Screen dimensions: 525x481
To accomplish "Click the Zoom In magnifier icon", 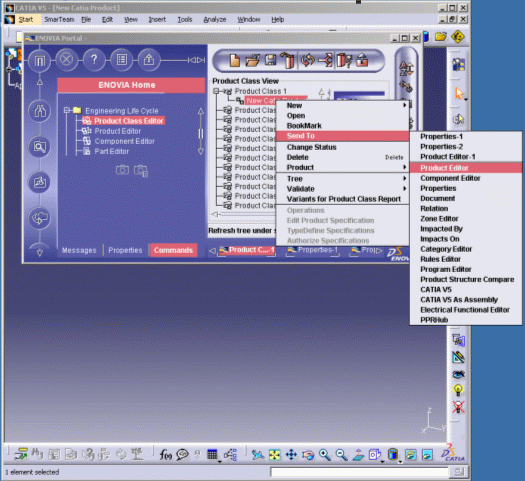I will tap(324, 455).
